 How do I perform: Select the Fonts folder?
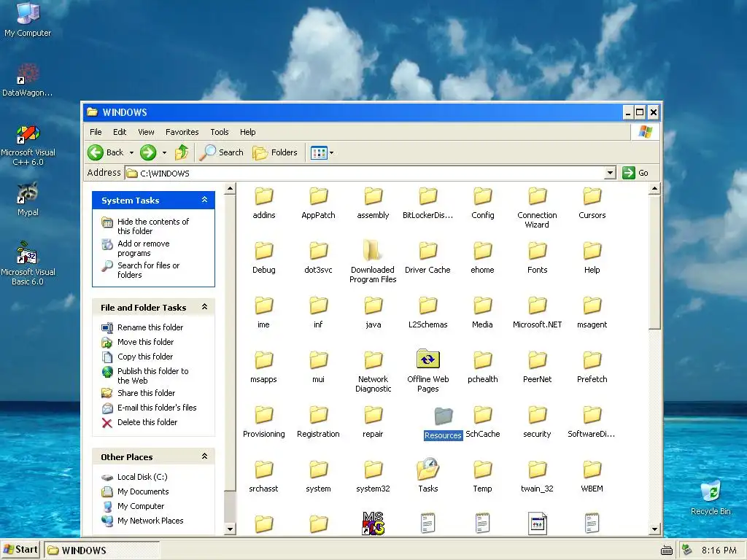[x=538, y=257]
